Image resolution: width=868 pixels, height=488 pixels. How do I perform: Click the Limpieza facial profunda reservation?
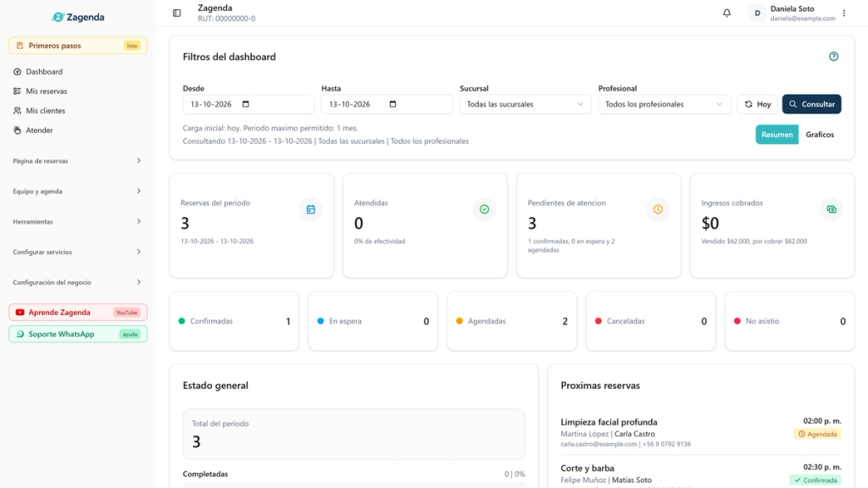tap(701, 433)
